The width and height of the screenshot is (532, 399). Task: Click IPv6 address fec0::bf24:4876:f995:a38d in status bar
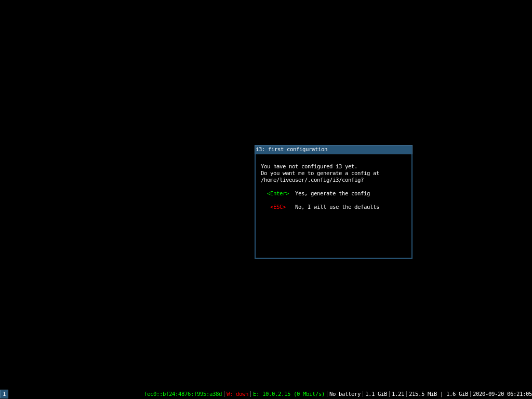[x=183, y=394]
